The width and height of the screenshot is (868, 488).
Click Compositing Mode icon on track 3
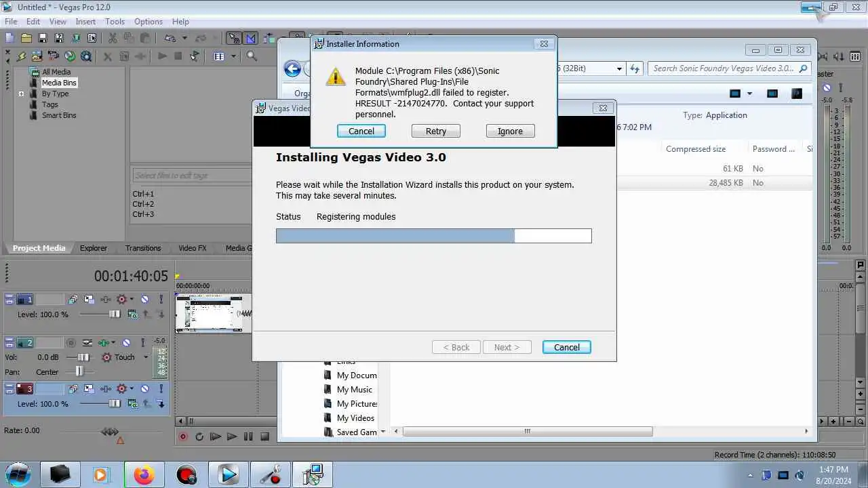click(x=133, y=404)
